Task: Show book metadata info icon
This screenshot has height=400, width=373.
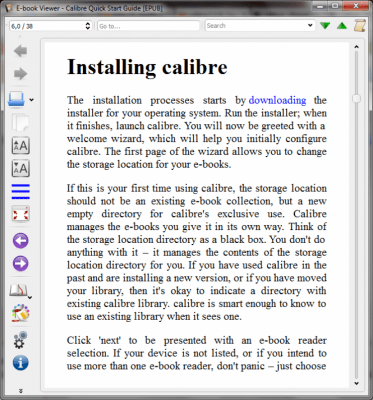Action: [21, 363]
